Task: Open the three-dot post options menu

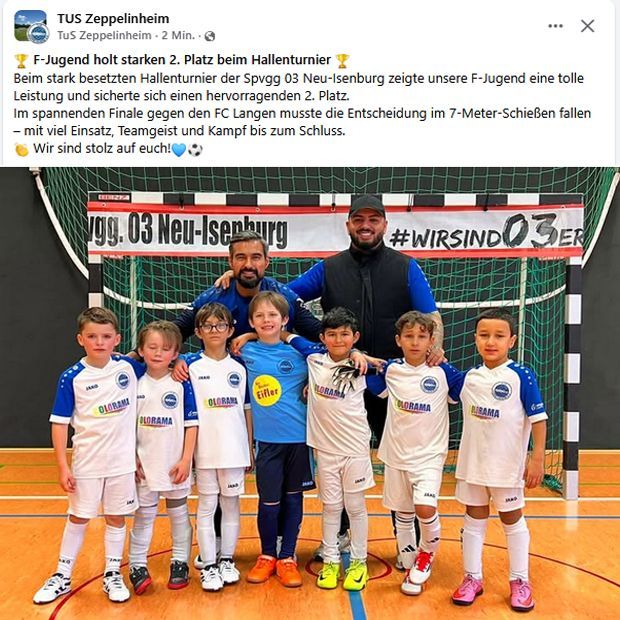Action: coord(555,26)
